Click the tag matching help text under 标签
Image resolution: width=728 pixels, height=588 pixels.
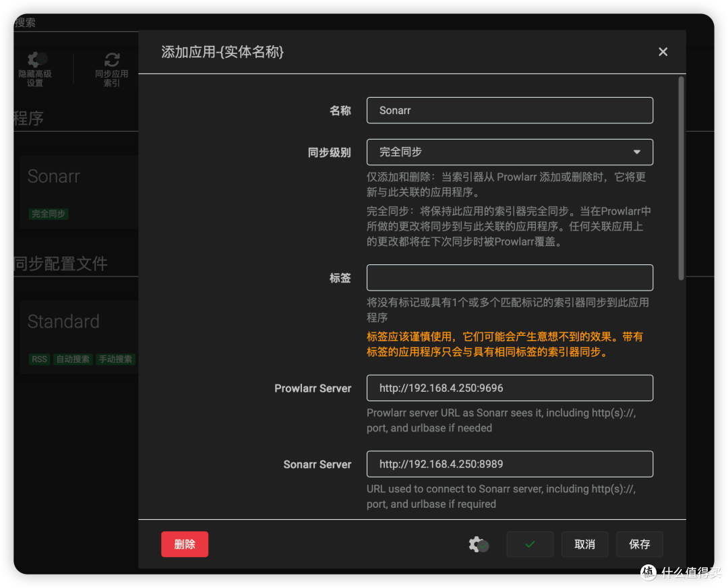tap(508, 310)
